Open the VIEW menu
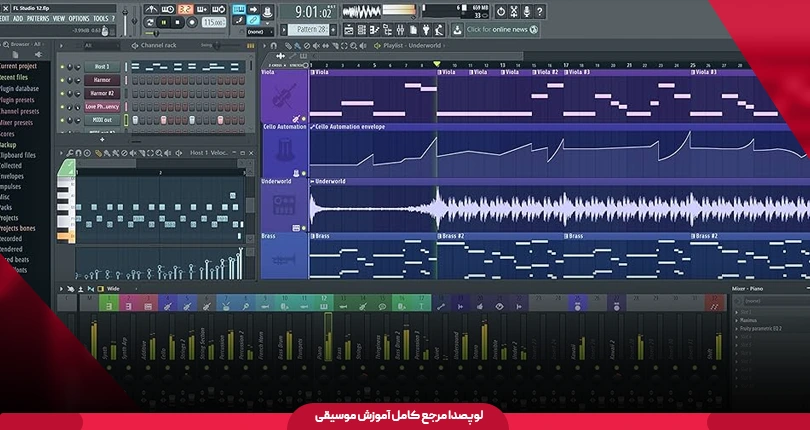The image size is (810, 430). click(x=59, y=19)
